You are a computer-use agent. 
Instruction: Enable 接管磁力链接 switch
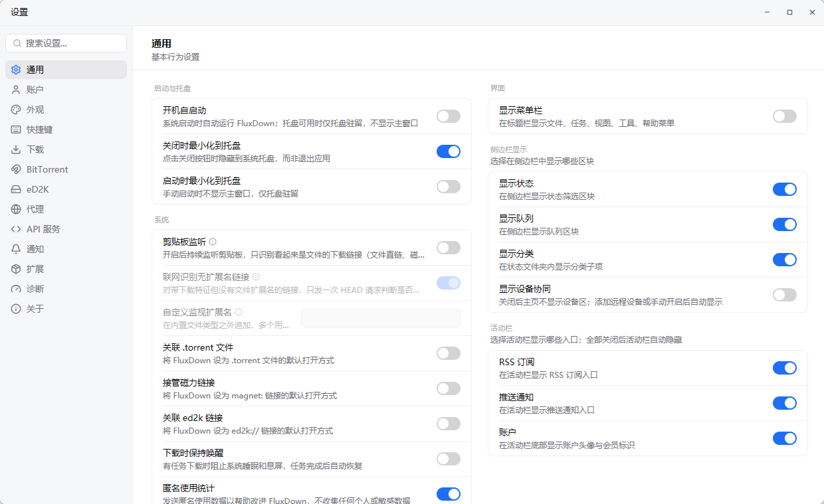click(x=449, y=388)
